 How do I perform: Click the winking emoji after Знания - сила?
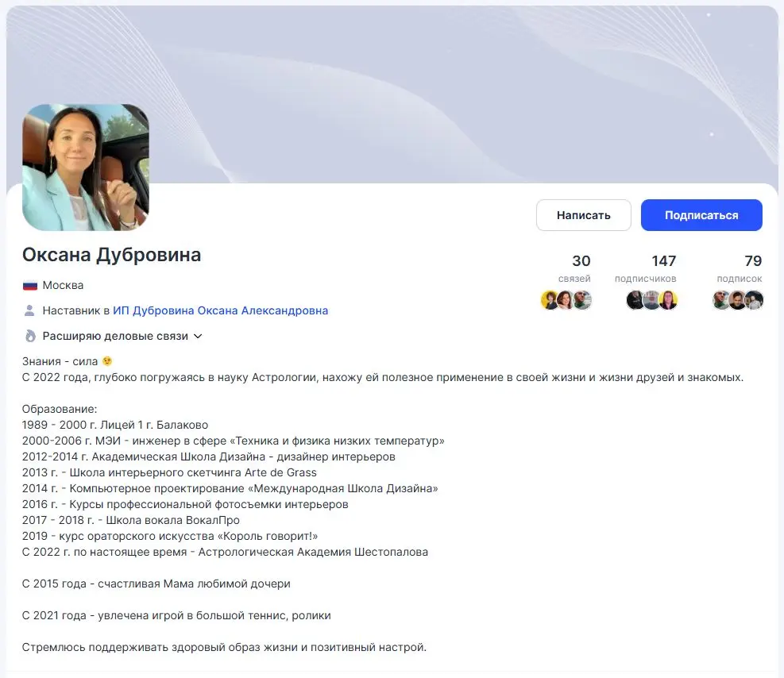106,360
